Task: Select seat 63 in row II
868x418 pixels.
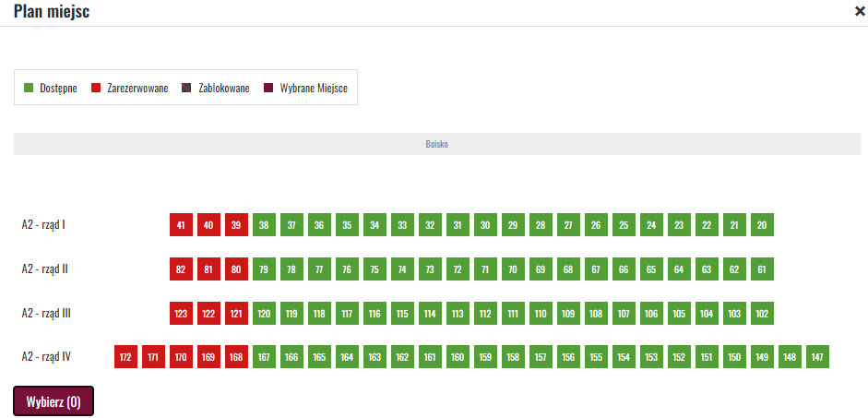Action: (707, 269)
